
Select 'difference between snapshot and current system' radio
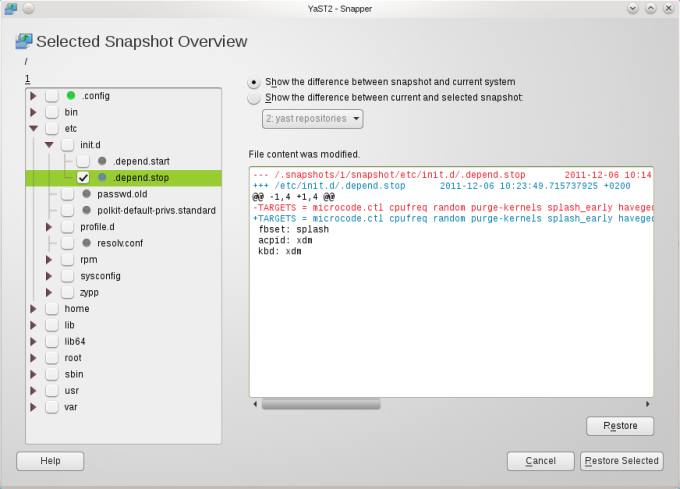(x=254, y=81)
